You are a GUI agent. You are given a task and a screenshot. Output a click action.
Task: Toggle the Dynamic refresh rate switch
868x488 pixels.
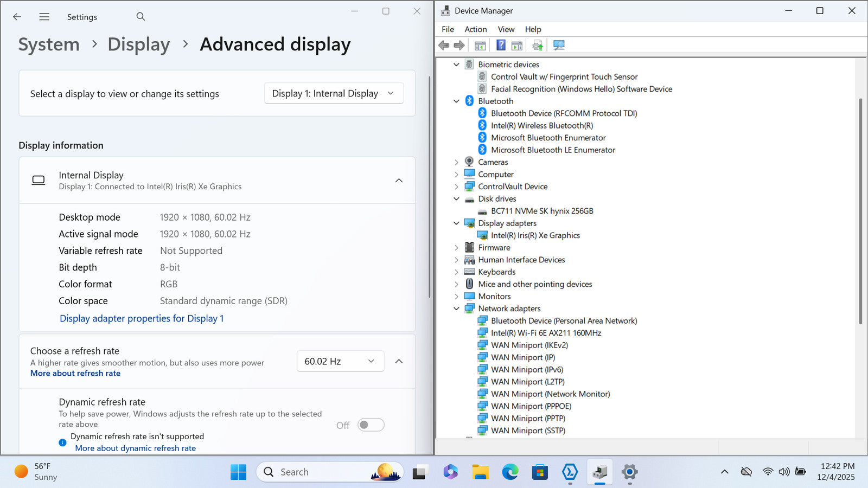[x=371, y=425]
